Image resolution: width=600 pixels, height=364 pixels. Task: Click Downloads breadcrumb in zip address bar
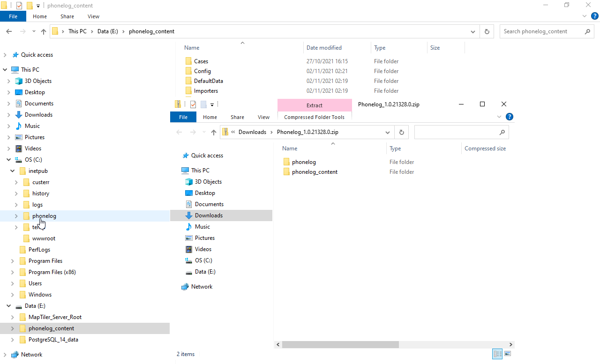[252, 132]
